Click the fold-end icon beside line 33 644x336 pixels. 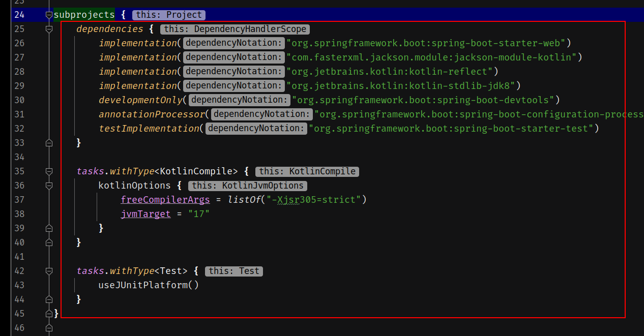49,143
